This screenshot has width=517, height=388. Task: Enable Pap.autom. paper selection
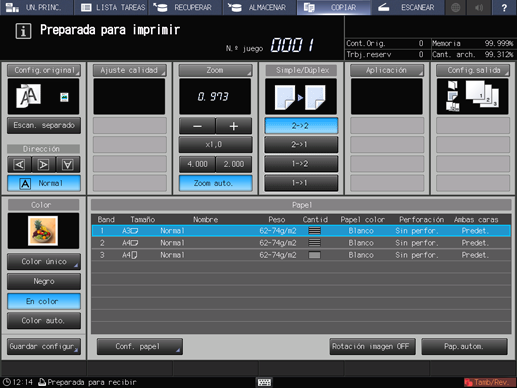coord(464,347)
